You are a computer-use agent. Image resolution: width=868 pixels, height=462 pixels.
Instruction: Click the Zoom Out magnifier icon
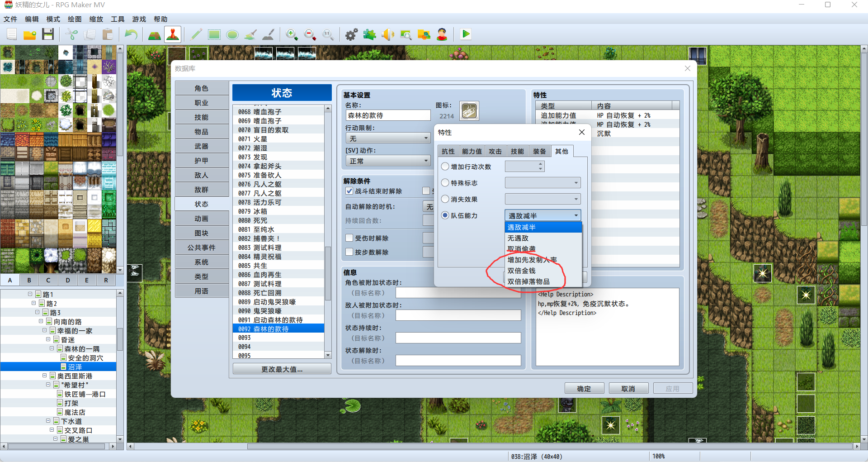pos(310,34)
